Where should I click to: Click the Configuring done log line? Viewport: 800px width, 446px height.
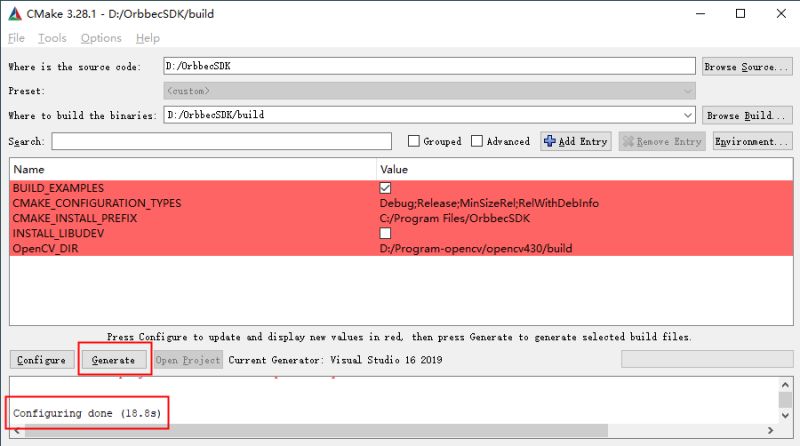coord(87,413)
